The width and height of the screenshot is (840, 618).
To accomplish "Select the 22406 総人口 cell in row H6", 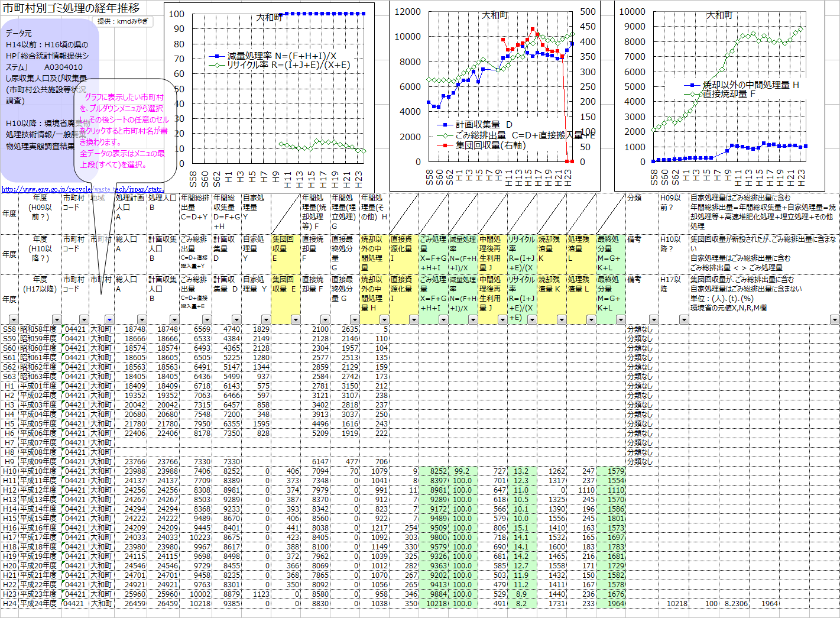I will pyautogui.click(x=131, y=433).
